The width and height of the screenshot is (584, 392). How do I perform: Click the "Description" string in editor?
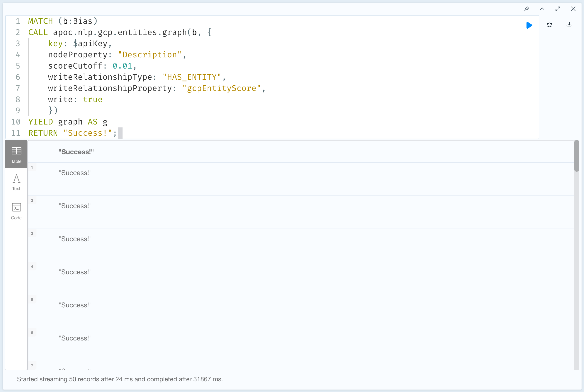tap(150, 55)
